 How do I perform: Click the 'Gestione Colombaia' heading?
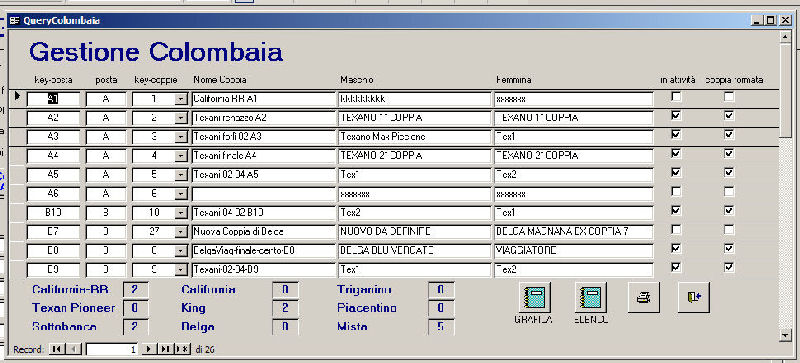coord(156,52)
